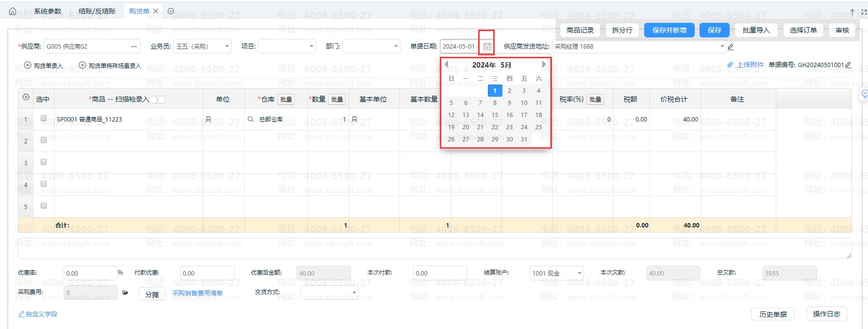Image resolution: width=868 pixels, height=329 pixels.
Task: Expand the 部门 dropdown
Action: click(x=396, y=47)
